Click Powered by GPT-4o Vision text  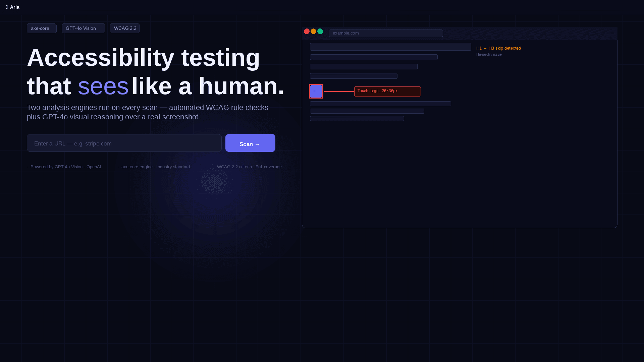click(x=66, y=167)
